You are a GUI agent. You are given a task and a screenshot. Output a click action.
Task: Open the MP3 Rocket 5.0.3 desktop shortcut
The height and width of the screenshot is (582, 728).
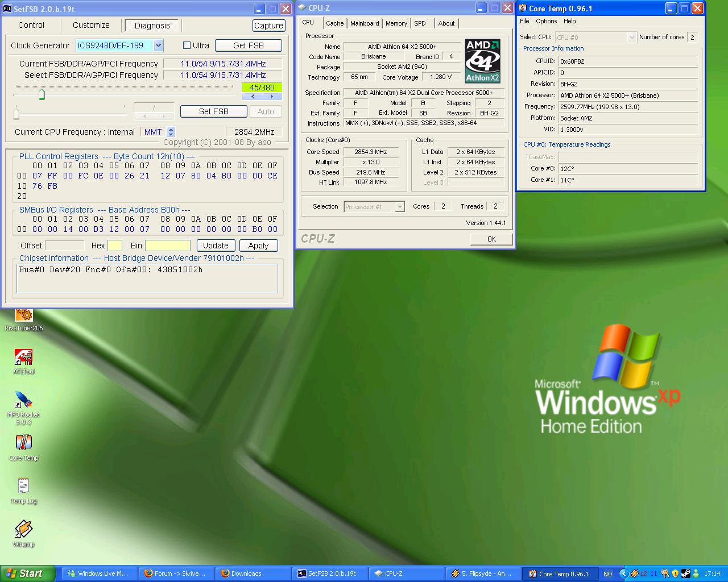[23, 408]
